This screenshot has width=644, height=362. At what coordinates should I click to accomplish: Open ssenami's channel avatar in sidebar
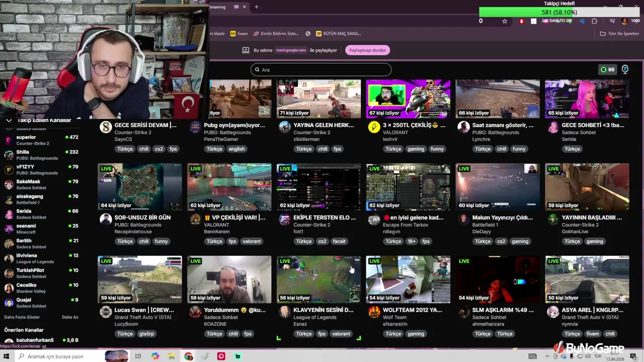point(9,229)
